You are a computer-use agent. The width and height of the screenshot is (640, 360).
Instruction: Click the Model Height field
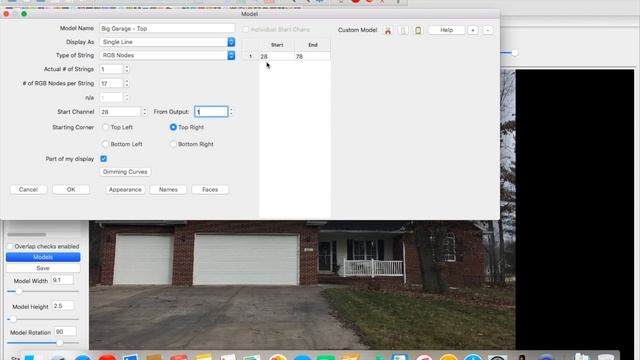[63, 306]
